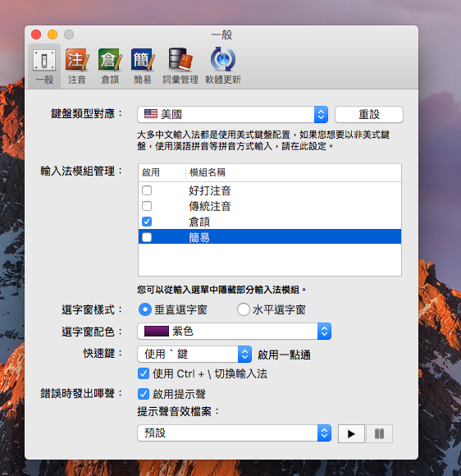Click the US flag in keyboard dropdown
The width and height of the screenshot is (461, 476).
pos(151,114)
